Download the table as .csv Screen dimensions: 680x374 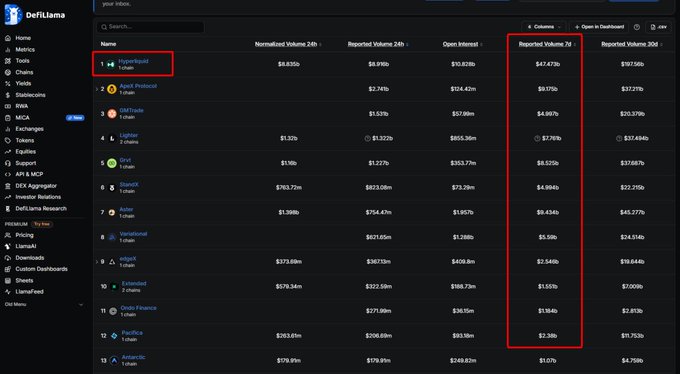click(x=658, y=27)
